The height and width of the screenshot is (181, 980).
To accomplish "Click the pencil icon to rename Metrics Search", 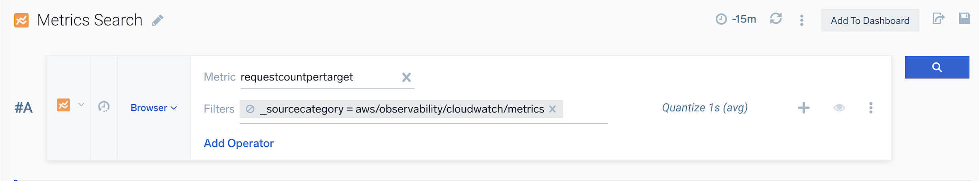I will click(x=157, y=20).
